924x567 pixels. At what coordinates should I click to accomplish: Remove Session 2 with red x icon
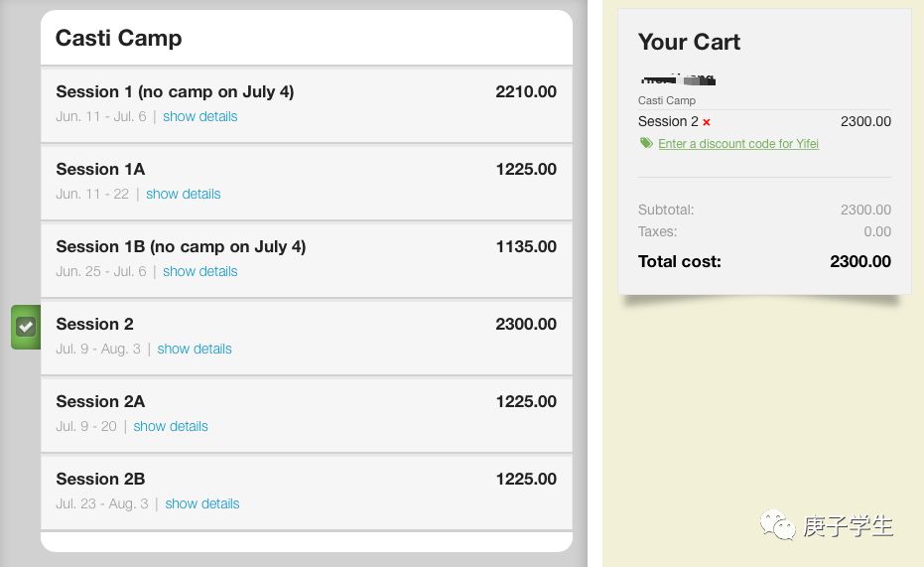[707, 122]
